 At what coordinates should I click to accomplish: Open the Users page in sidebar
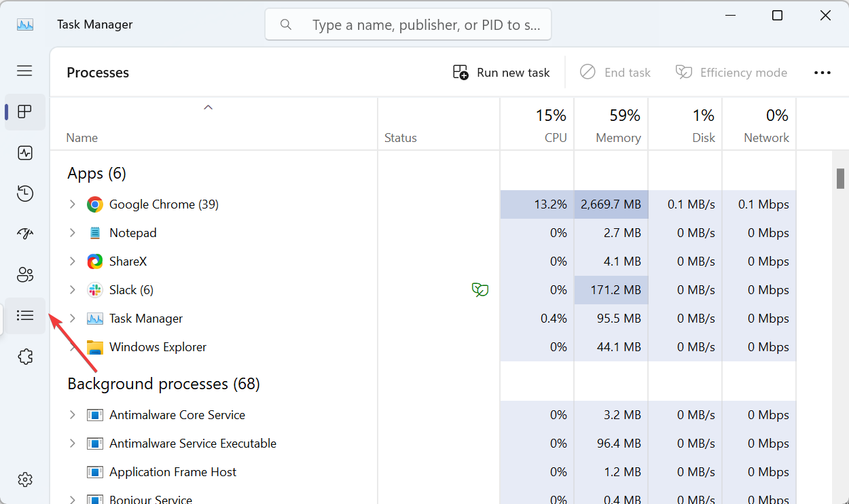(x=25, y=275)
